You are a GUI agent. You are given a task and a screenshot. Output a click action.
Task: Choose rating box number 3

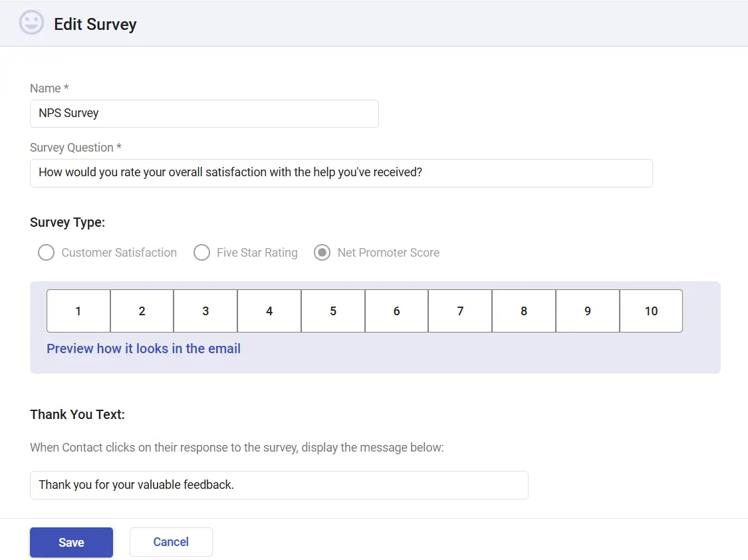point(205,311)
